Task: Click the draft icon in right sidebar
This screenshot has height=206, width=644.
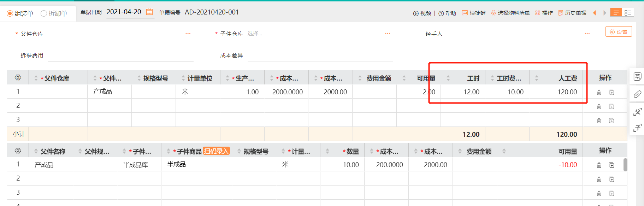Action: [x=637, y=77]
